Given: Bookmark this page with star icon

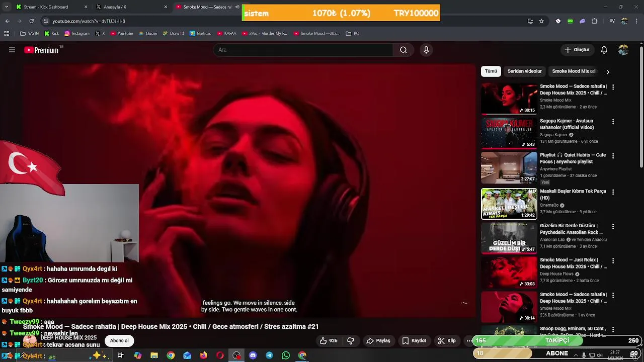Looking at the screenshot, I should pos(541,21).
